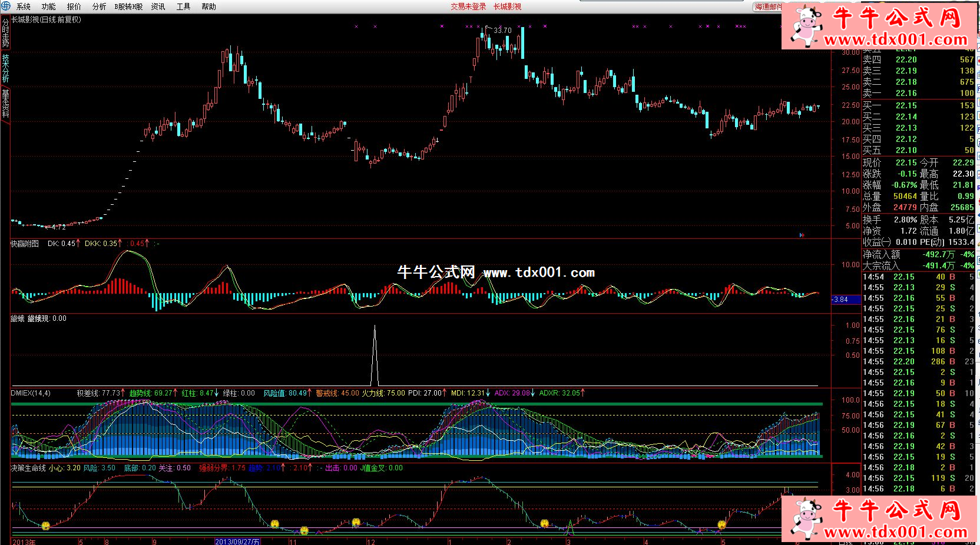Click the 外盘 24779 value
Image resolution: width=980 pixels, height=545 pixels.
click(905, 207)
